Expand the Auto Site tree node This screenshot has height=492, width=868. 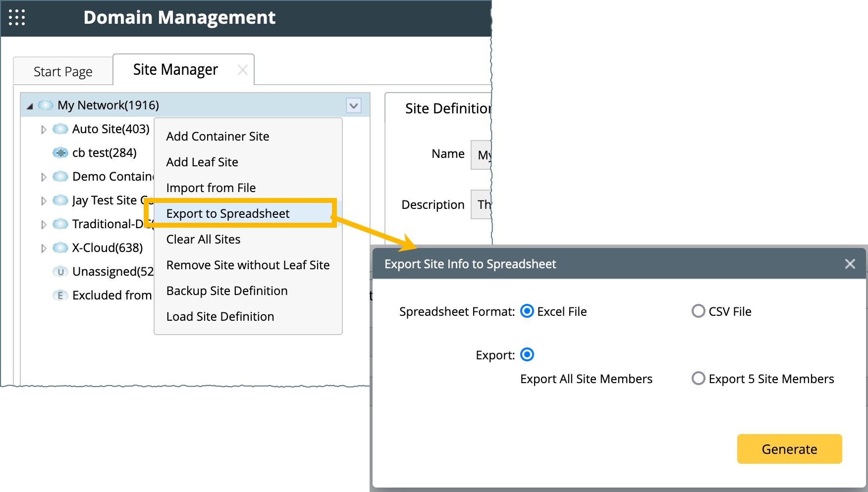44,130
